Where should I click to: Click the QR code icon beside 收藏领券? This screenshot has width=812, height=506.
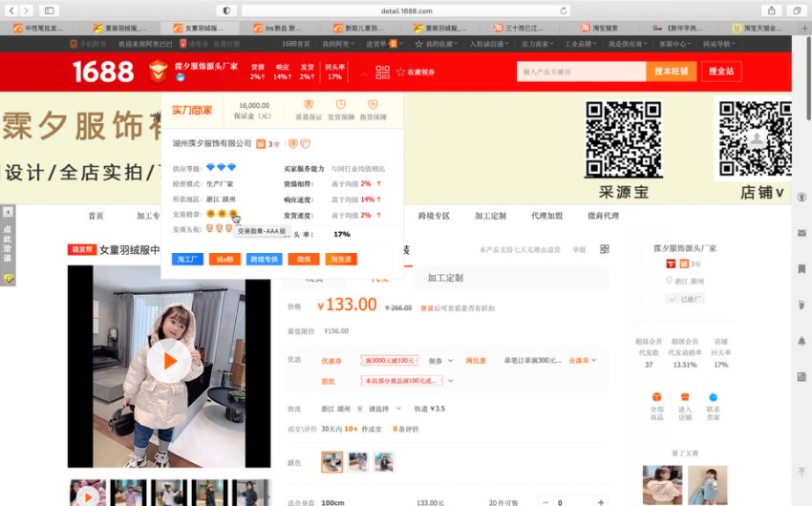(382, 73)
